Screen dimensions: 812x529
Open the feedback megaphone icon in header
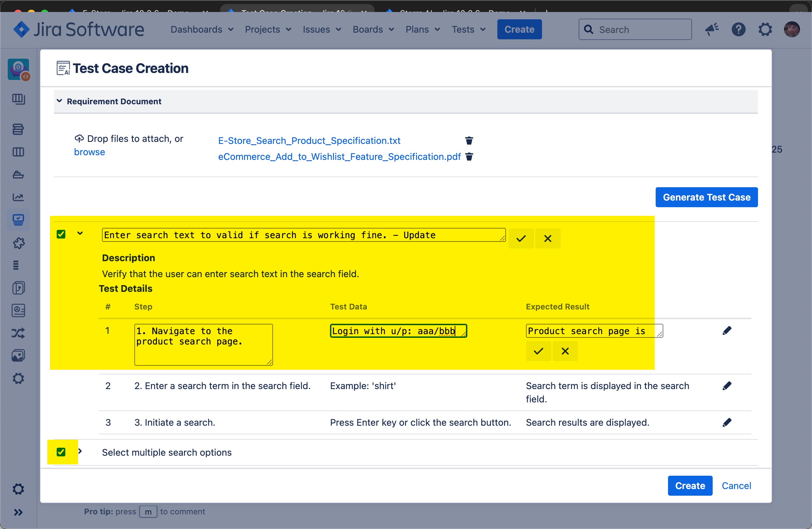tap(712, 29)
